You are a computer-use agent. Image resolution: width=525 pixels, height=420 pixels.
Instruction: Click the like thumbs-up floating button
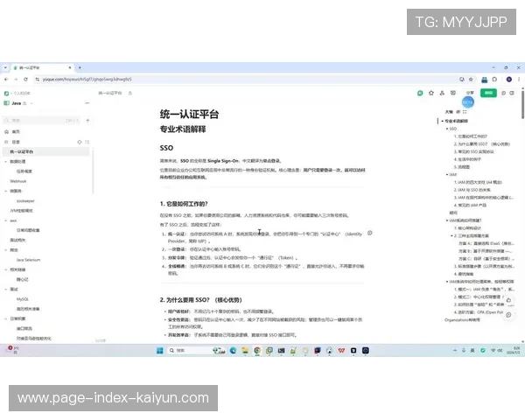[508, 300]
